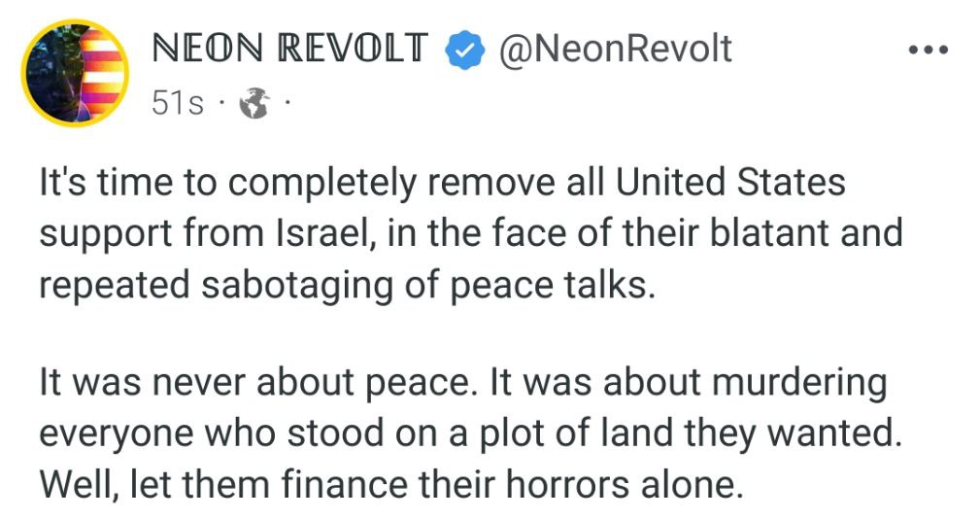Click the words "Well, let them finance"
Image resolution: width=980 pixels, height=519 pixels.
click(x=186, y=484)
